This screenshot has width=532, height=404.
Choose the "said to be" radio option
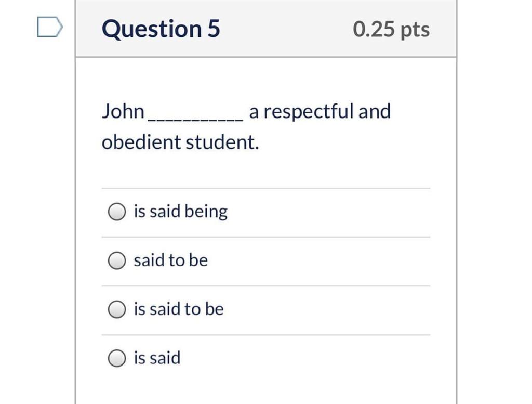click(x=117, y=260)
